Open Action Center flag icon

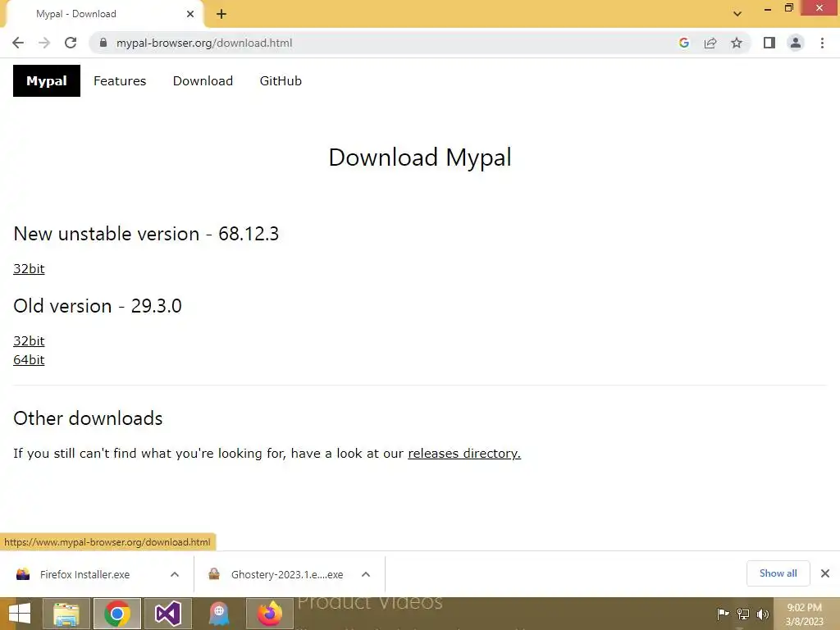[723, 614]
